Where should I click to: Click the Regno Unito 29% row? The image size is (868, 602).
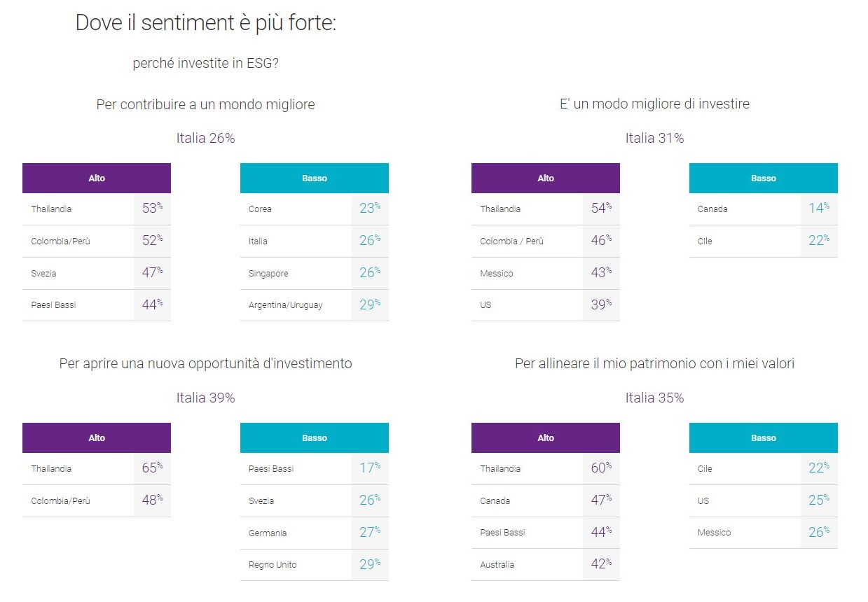[x=315, y=564]
